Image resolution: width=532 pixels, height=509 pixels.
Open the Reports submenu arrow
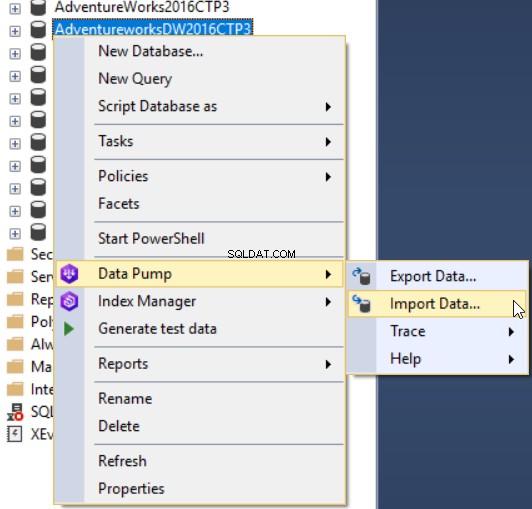point(328,364)
